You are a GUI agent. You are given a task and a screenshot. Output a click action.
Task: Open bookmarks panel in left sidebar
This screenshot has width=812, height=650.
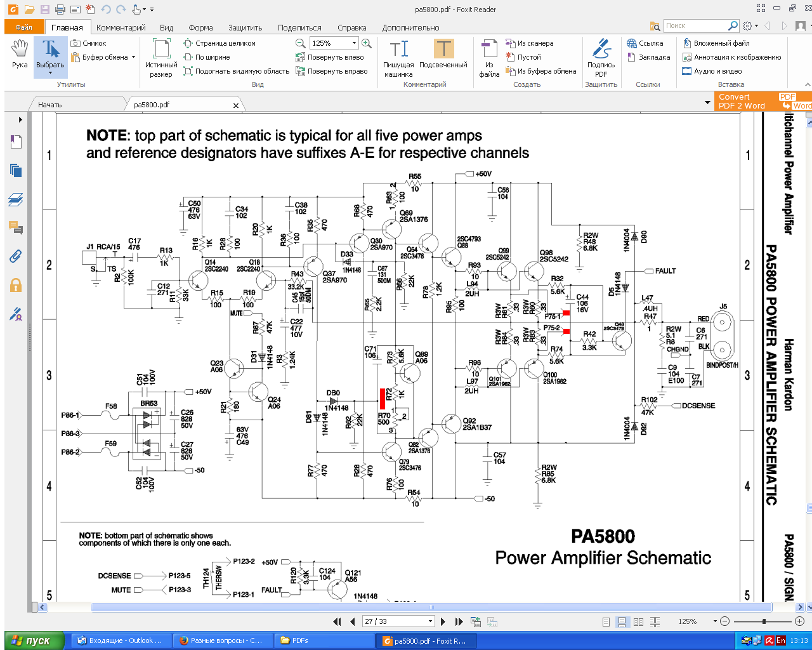(x=16, y=142)
